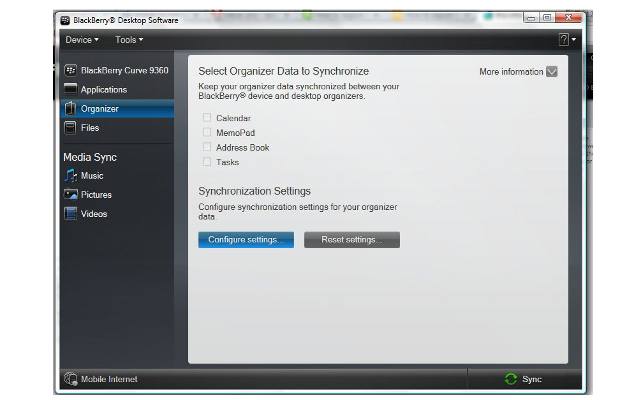Click the green Sync arrows icon
Viewport: 620px width, 400px height.
coord(510,379)
